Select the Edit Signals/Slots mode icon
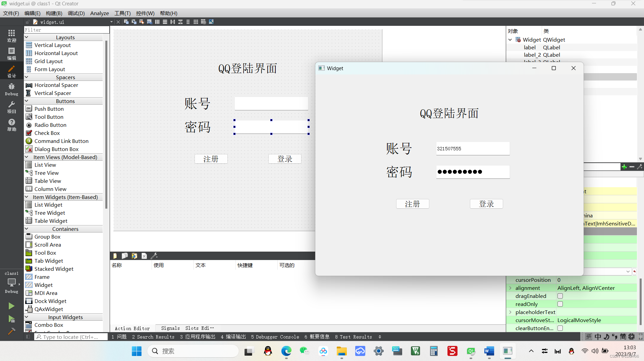The height and width of the screenshot is (361, 644). [133, 21]
